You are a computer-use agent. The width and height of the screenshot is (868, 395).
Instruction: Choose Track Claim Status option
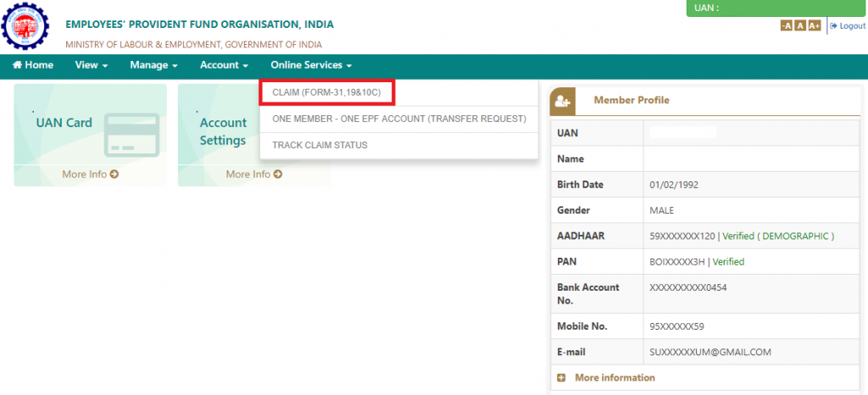click(320, 145)
